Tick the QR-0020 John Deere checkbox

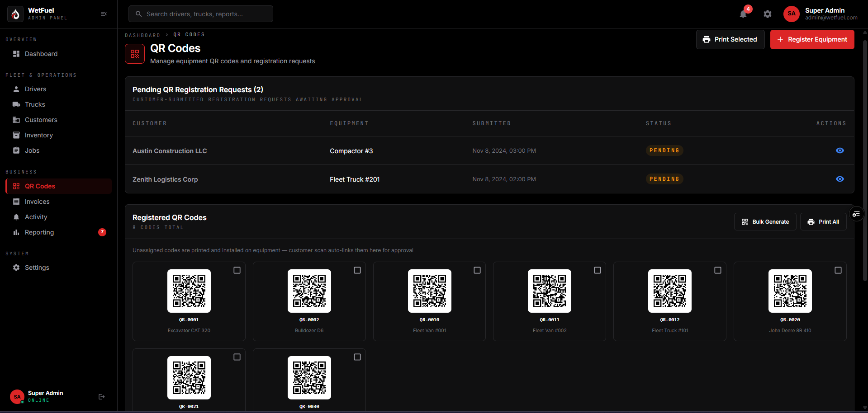point(838,270)
